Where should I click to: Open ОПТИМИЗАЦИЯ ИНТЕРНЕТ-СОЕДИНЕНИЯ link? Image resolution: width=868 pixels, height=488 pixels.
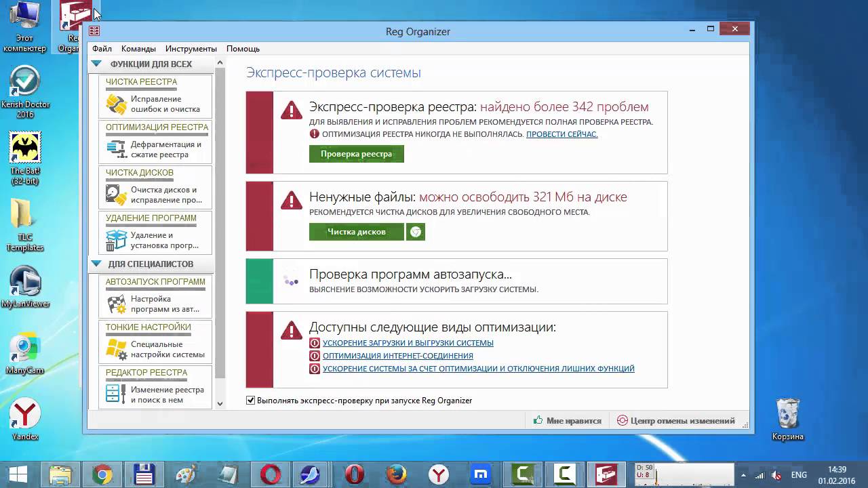pos(398,356)
